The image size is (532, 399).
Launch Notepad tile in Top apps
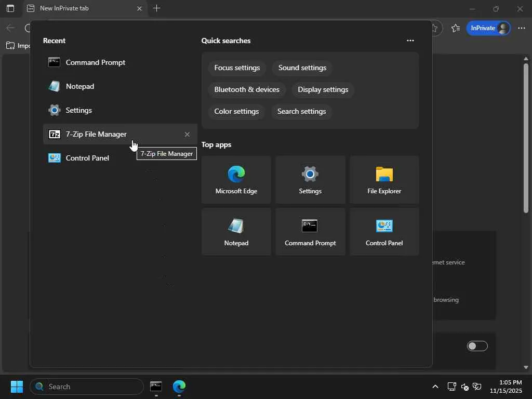(x=236, y=232)
